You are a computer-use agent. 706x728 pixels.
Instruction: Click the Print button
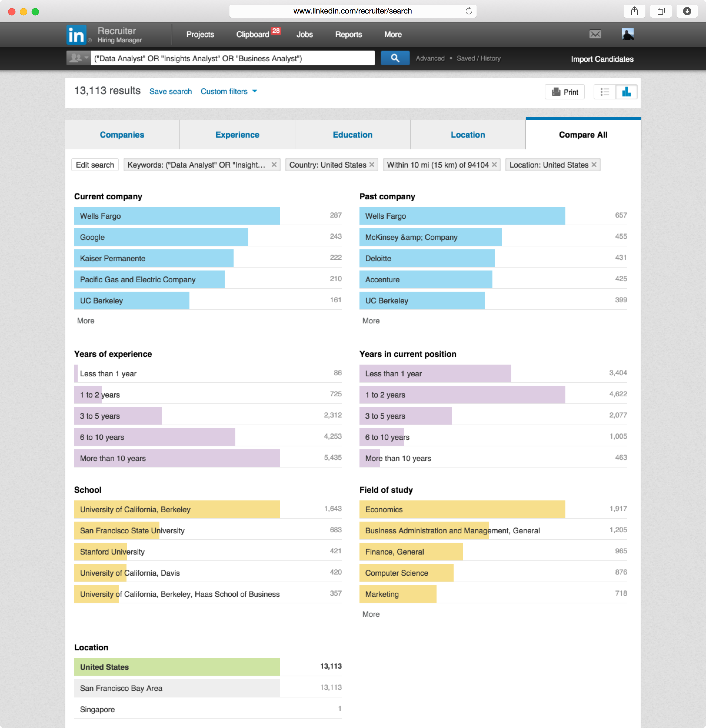565,92
